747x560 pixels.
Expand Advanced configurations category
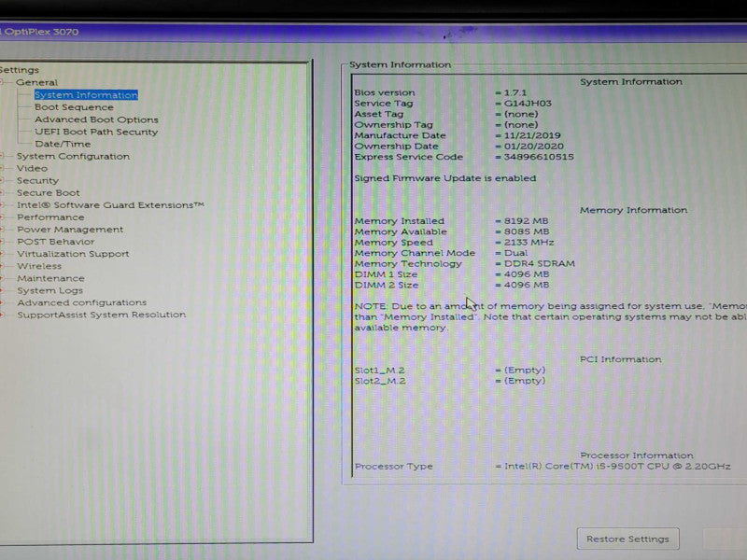(82, 302)
